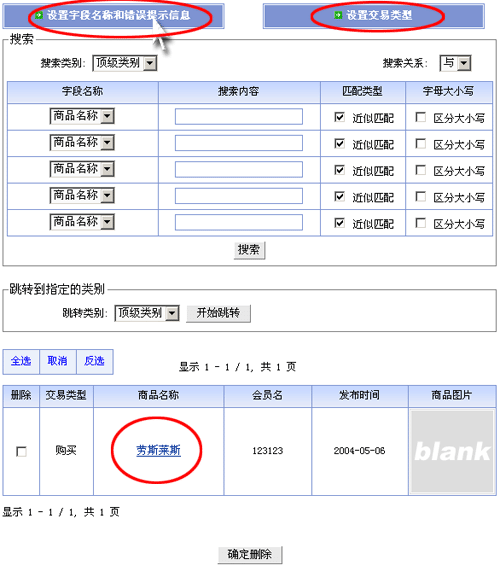This screenshot has height=577, width=500.
Task: Click green icon beside 设置字段名称和错误提示信息
Action: [x=39, y=15]
